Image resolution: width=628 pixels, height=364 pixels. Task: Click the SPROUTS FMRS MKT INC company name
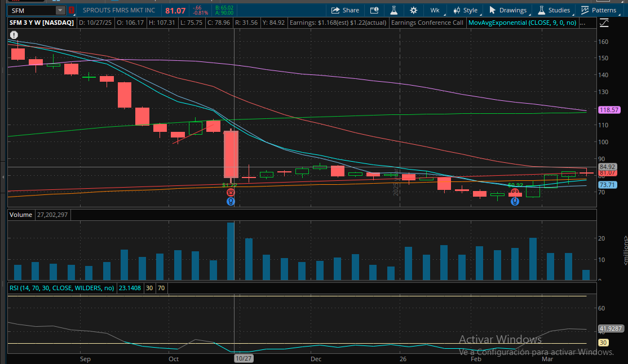point(119,10)
